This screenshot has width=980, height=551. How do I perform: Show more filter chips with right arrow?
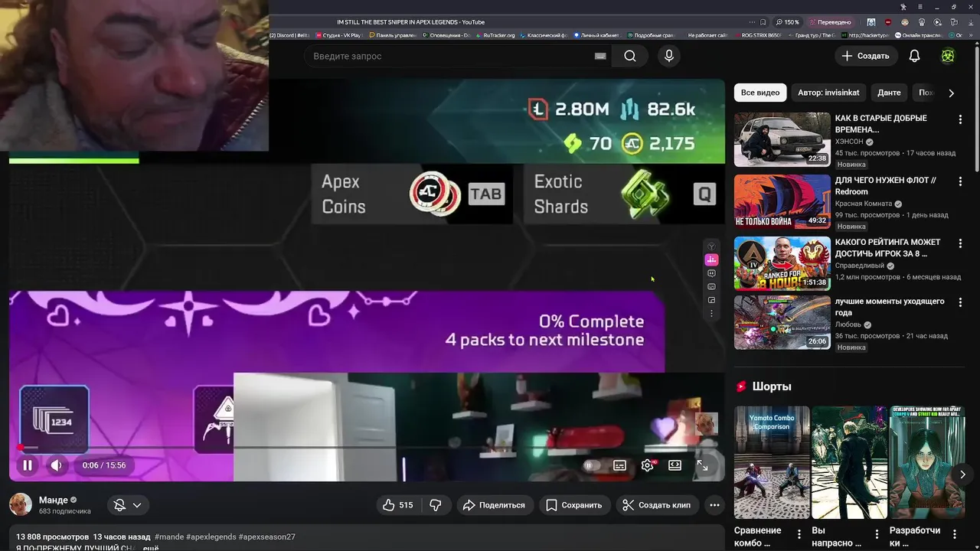click(x=951, y=93)
